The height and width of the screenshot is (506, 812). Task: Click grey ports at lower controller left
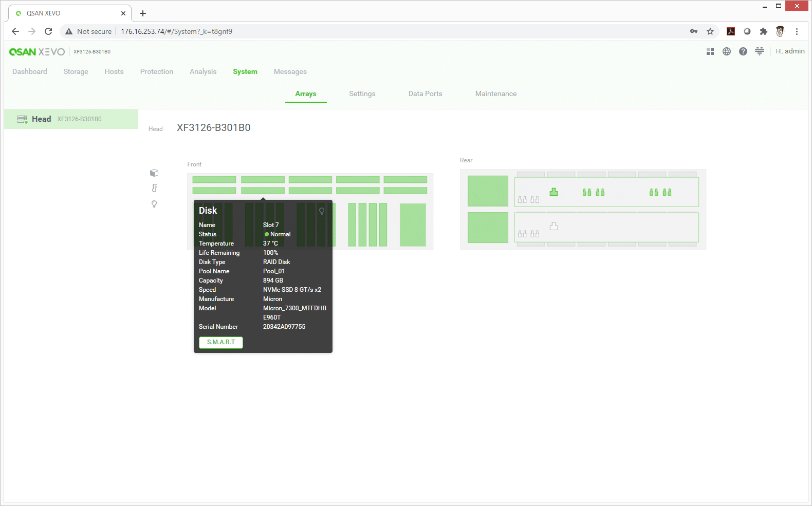point(529,234)
